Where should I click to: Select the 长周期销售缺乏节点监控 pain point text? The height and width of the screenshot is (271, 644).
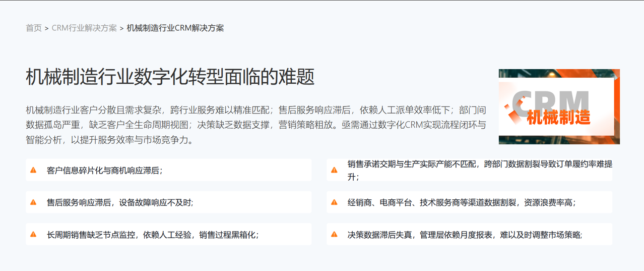[x=152, y=235]
